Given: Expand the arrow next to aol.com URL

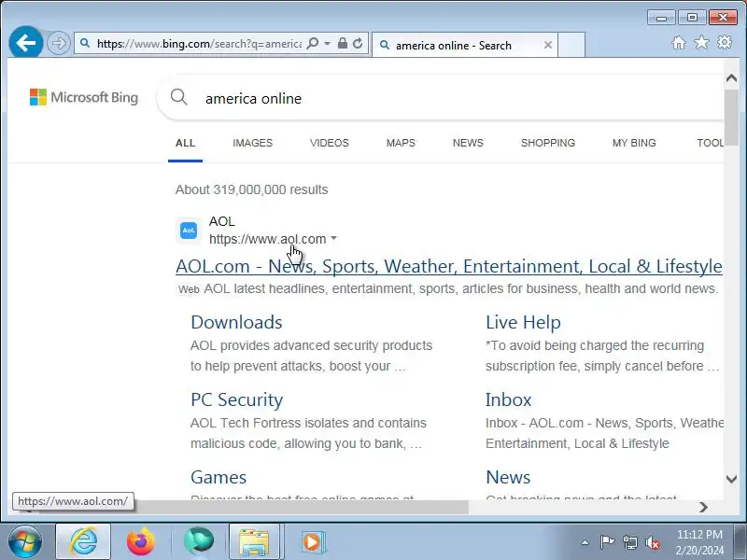Looking at the screenshot, I should (x=333, y=238).
